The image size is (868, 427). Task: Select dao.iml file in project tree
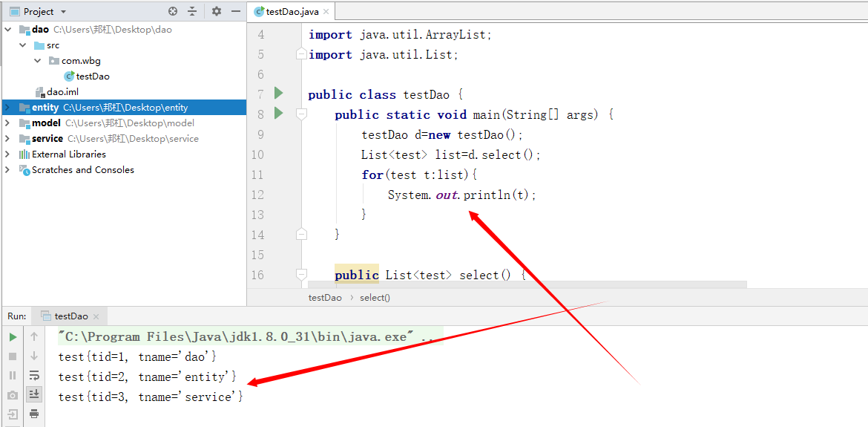point(58,92)
